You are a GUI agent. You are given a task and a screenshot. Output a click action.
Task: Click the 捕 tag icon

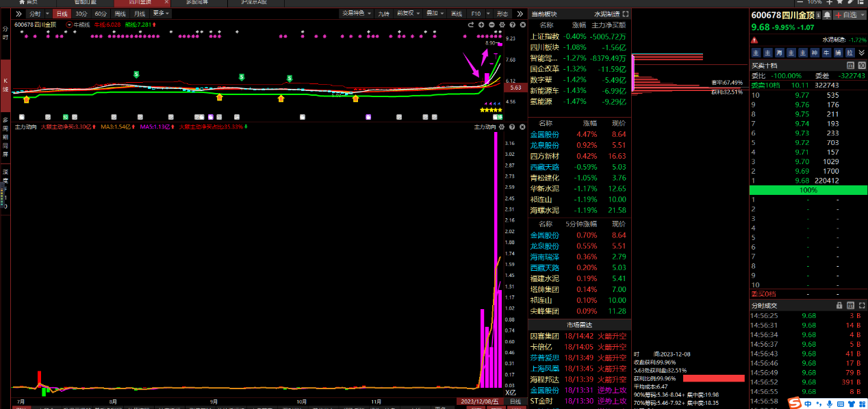click(838, 53)
